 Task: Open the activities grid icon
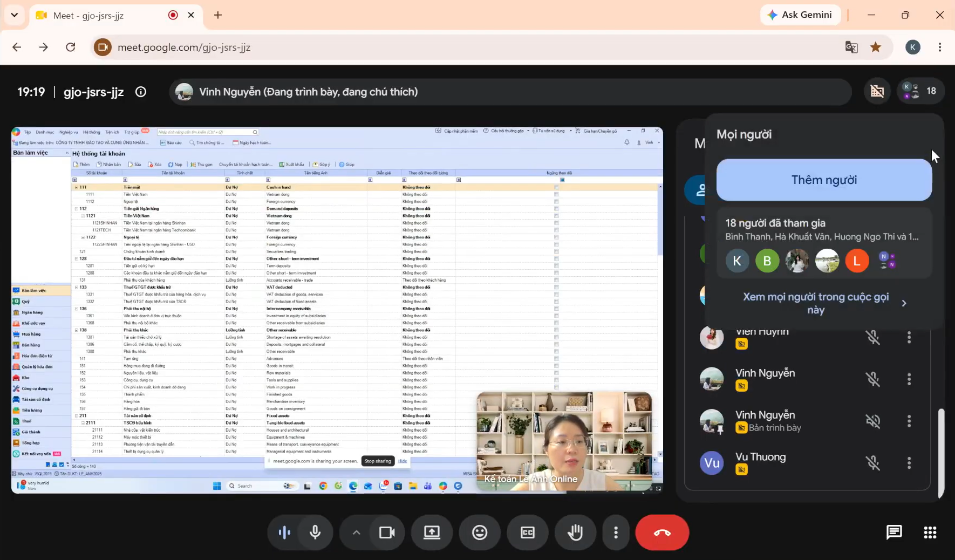click(930, 532)
